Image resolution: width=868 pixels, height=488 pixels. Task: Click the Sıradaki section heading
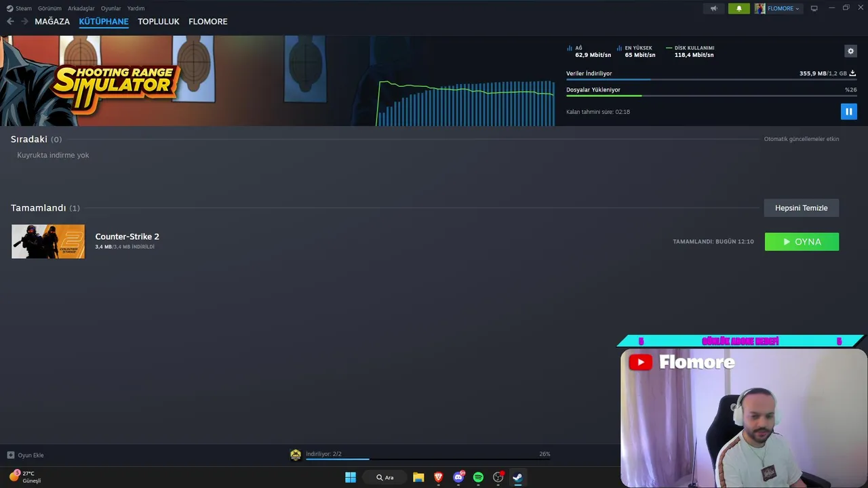[36, 139]
